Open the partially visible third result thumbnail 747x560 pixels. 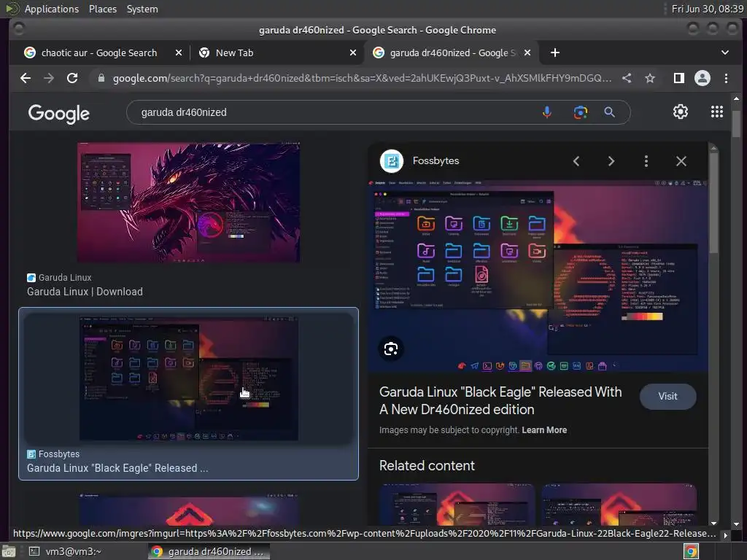189,510
